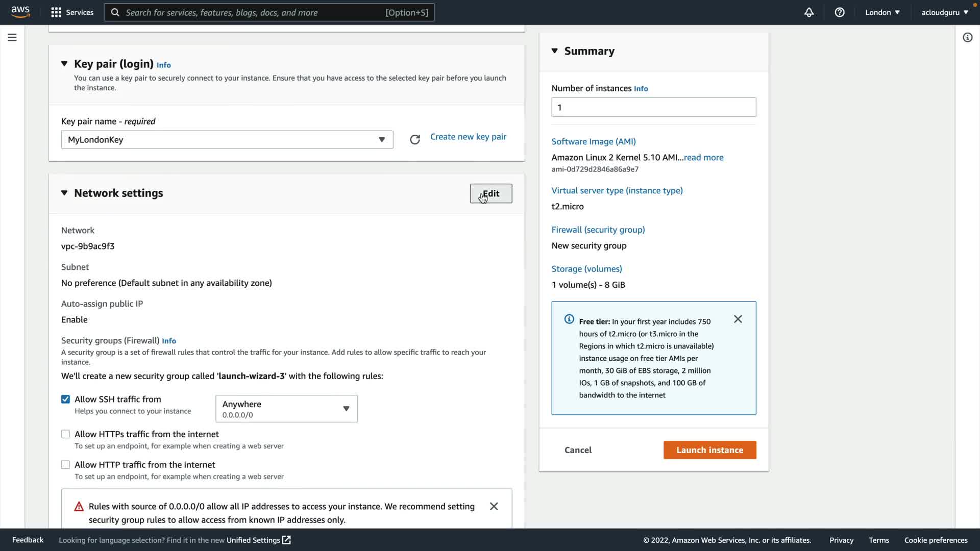980x551 pixels.
Task: Open the MyLondonKey key pair dropdown
Action: 227,140
